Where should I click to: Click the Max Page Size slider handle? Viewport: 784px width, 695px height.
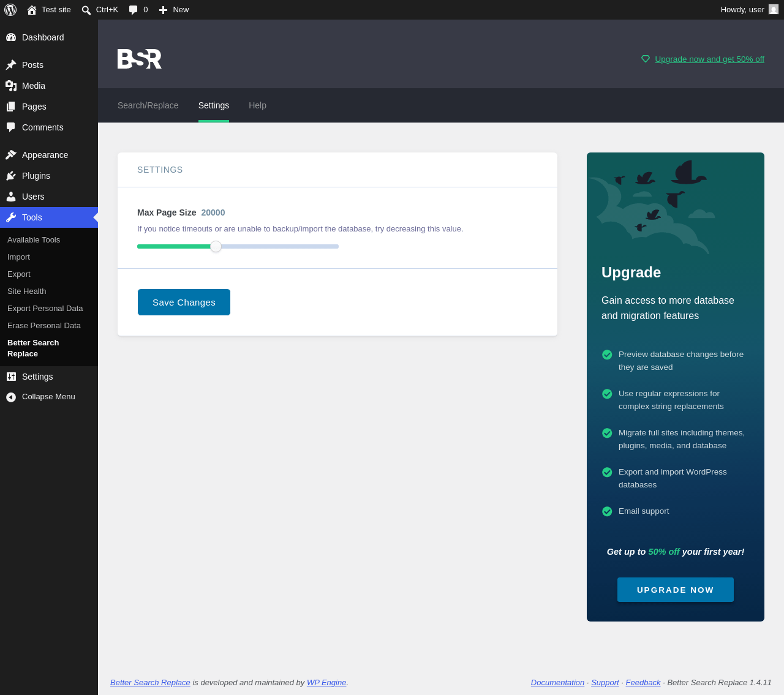[x=216, y=247]
